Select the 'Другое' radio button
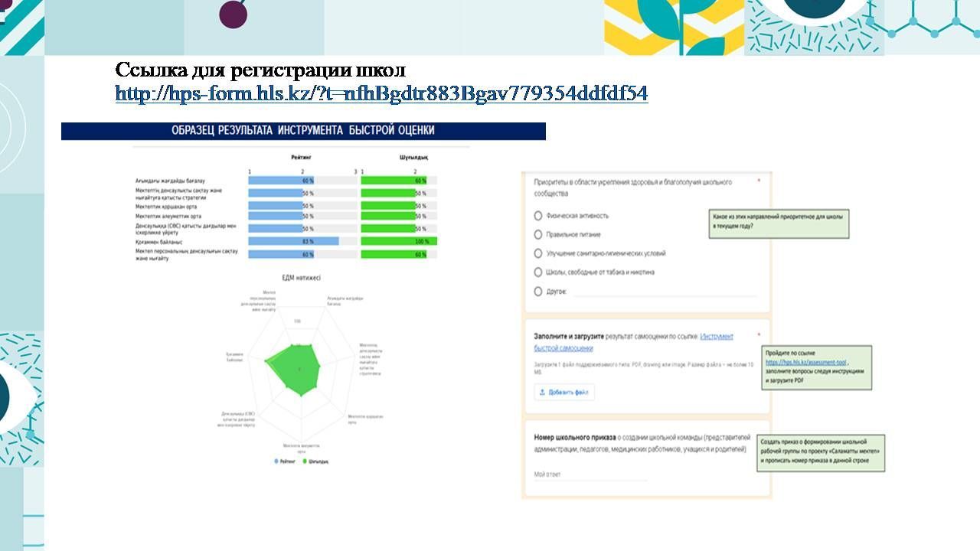Screen dimensions: 980x551 tap(538, 292)
